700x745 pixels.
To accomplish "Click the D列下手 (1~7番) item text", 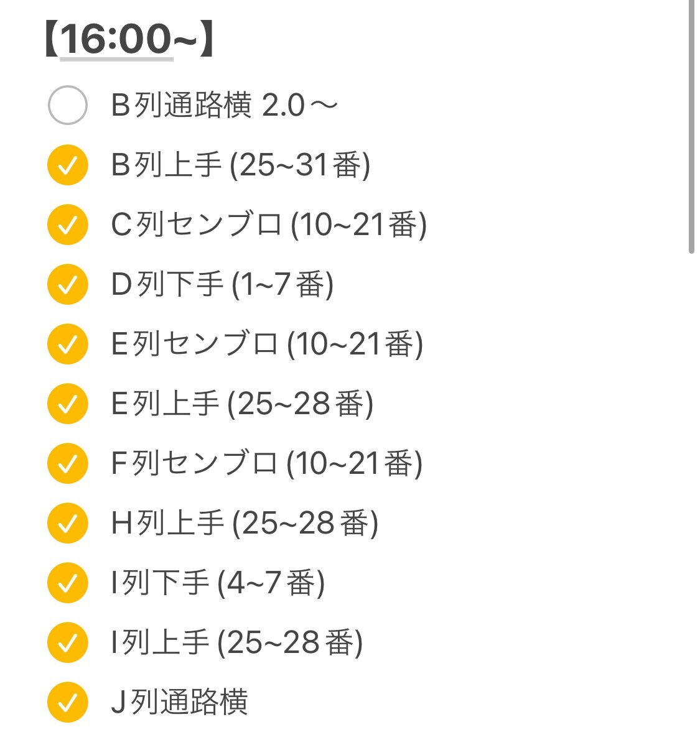I will 222,284.
